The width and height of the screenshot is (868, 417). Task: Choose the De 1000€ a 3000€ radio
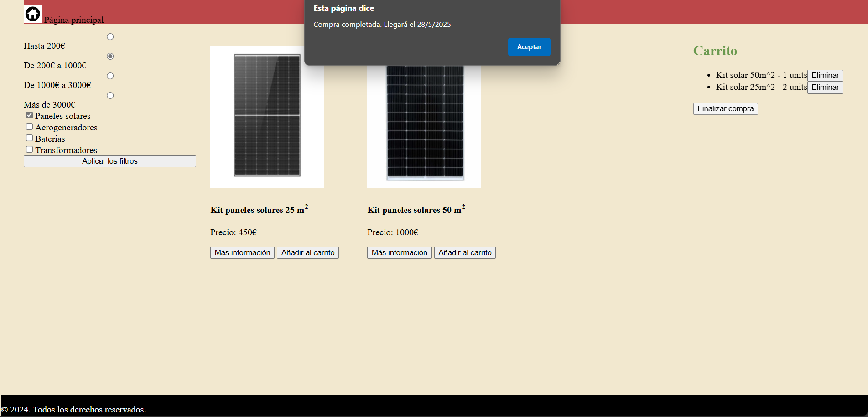coord(110,76)
